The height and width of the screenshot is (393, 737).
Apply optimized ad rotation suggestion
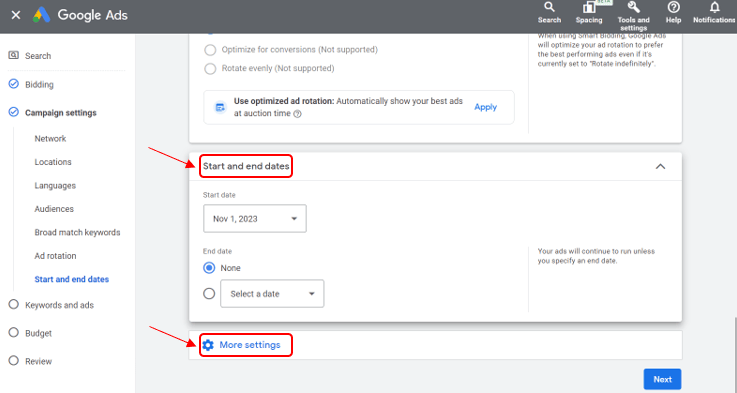click(485, 107)
